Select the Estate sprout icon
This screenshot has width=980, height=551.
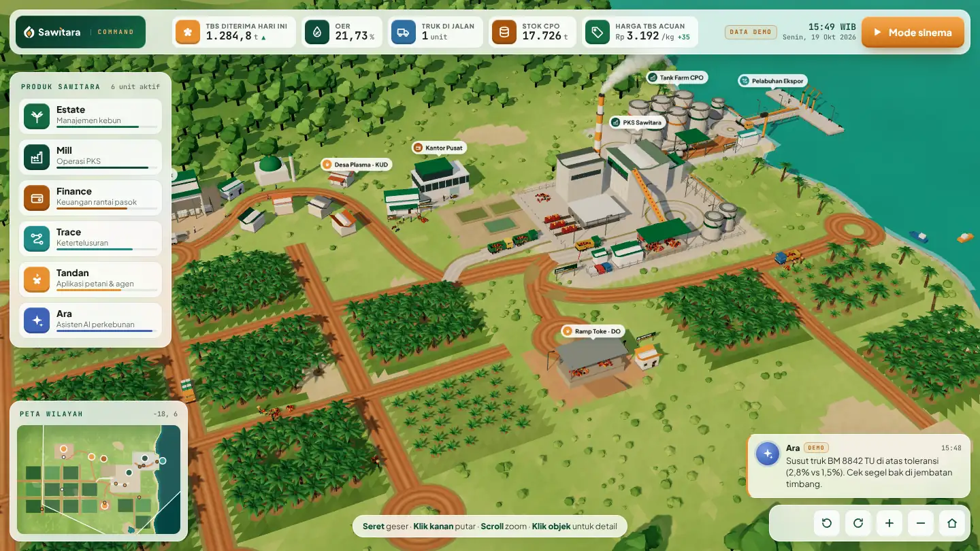pos(37,116)
